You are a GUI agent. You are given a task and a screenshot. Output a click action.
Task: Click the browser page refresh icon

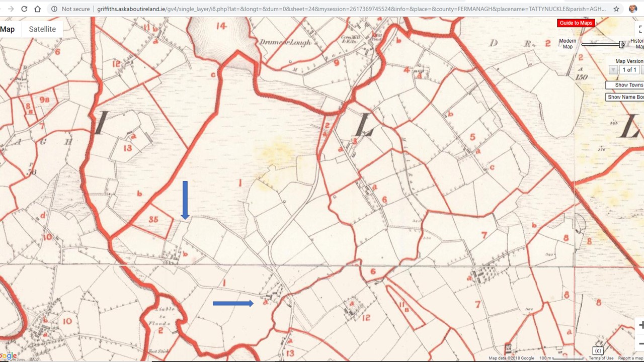point(24,9)
